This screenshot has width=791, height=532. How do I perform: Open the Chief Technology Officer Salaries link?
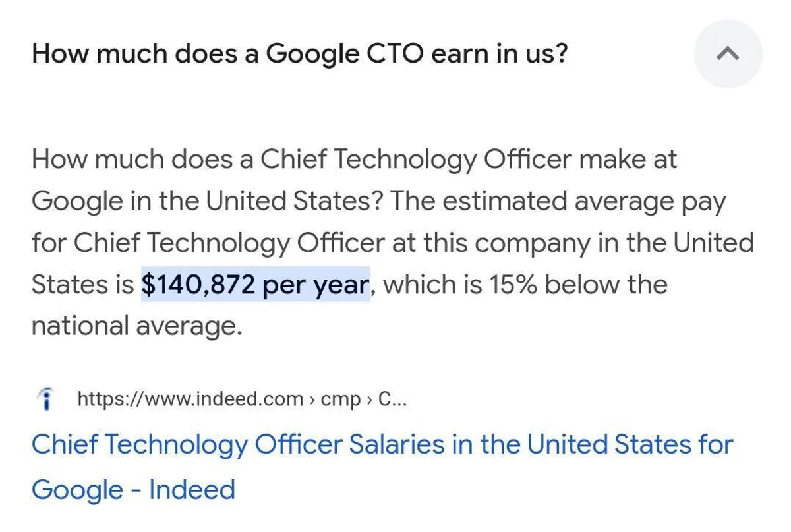point(382,444)
